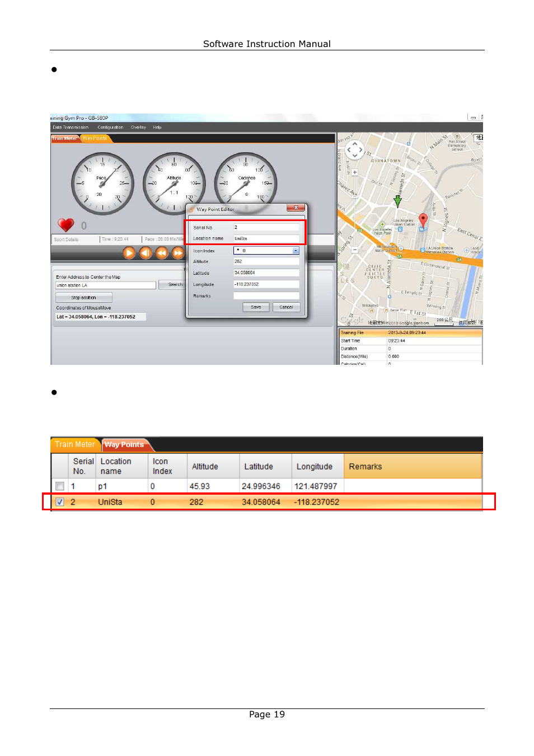Click the Longitude column header
534x756 pixels.
[x=317, y=466]
